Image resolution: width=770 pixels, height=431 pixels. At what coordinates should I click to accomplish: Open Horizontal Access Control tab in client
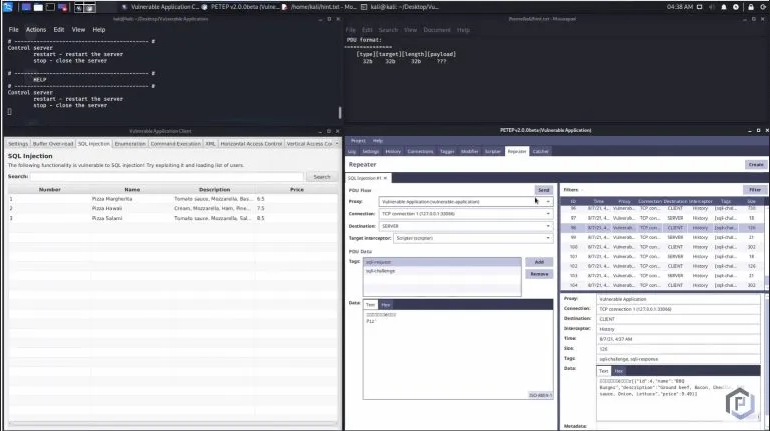click(x=251, y=144)
